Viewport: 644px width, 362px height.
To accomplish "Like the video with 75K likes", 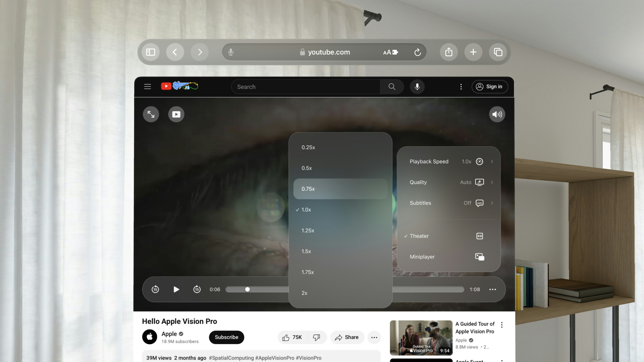I will (292, 337).
